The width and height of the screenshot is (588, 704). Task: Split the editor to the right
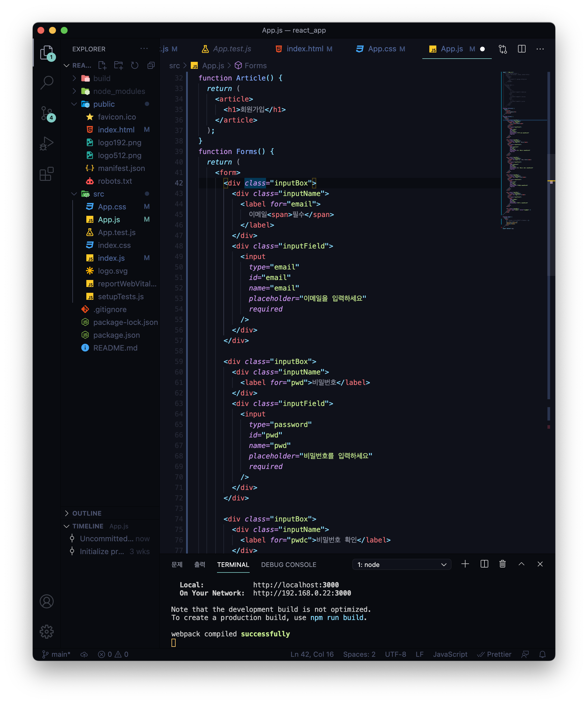pyautogui.click(x=521, y=49)
